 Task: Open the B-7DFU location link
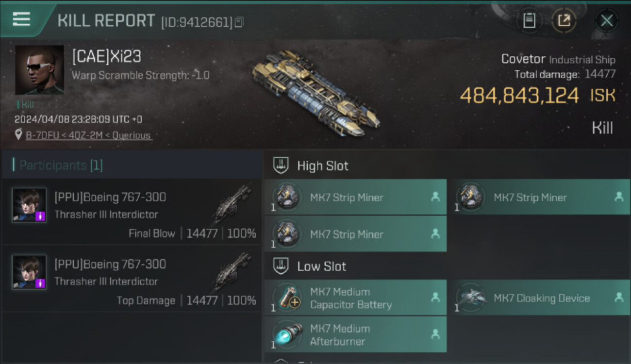[x=89, y=135]
